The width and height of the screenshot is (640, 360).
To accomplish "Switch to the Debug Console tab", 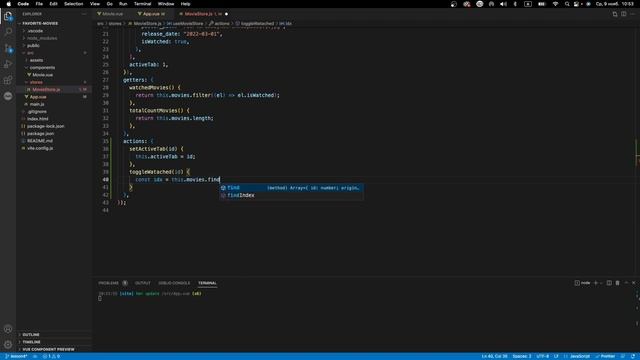I will (174, 283).
